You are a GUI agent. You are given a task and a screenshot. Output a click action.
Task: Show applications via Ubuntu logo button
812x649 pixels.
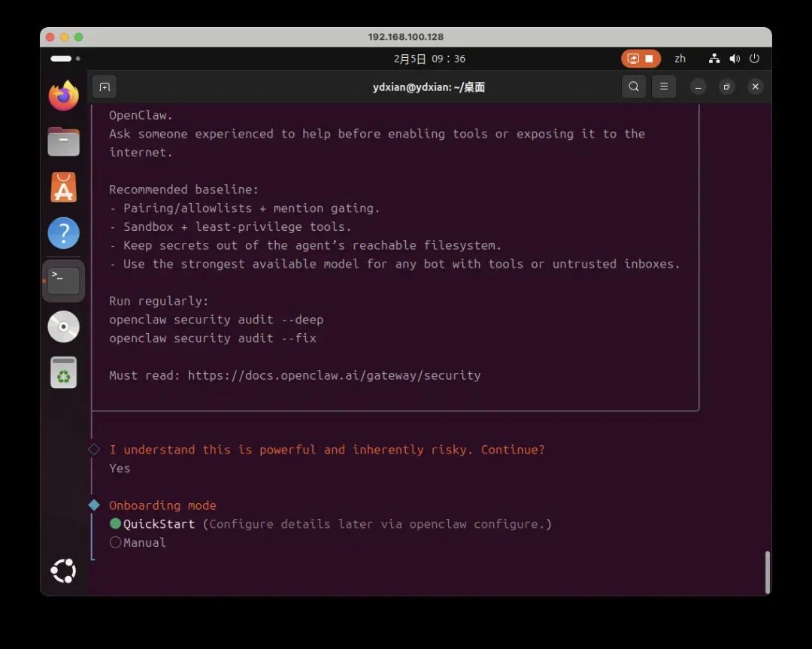(x=64, y=571)
